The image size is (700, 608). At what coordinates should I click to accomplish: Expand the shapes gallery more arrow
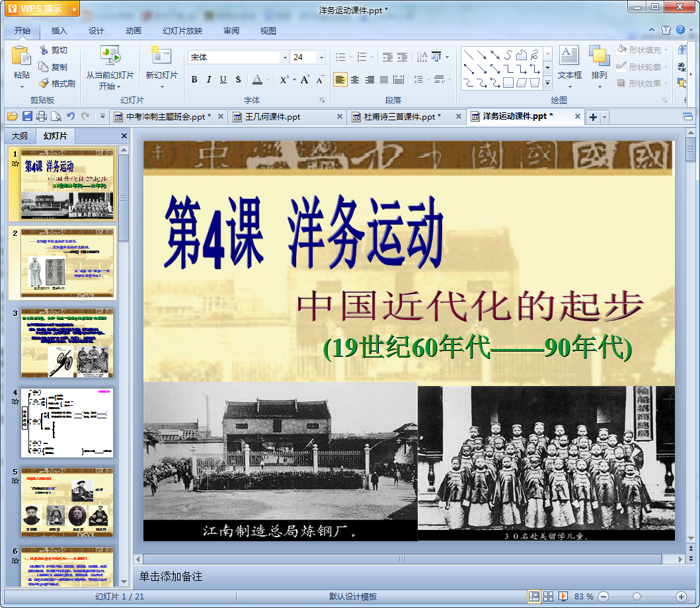pyautogui.click(x=548, y=83)
